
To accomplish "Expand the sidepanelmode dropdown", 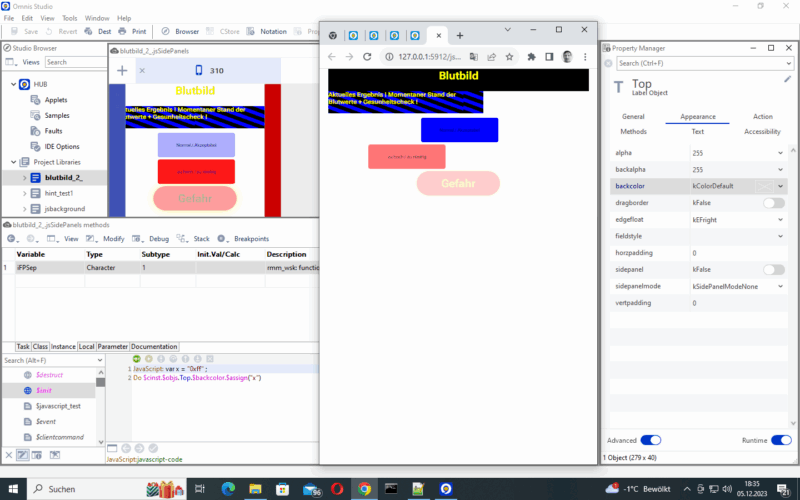I will tap(780, 286).
